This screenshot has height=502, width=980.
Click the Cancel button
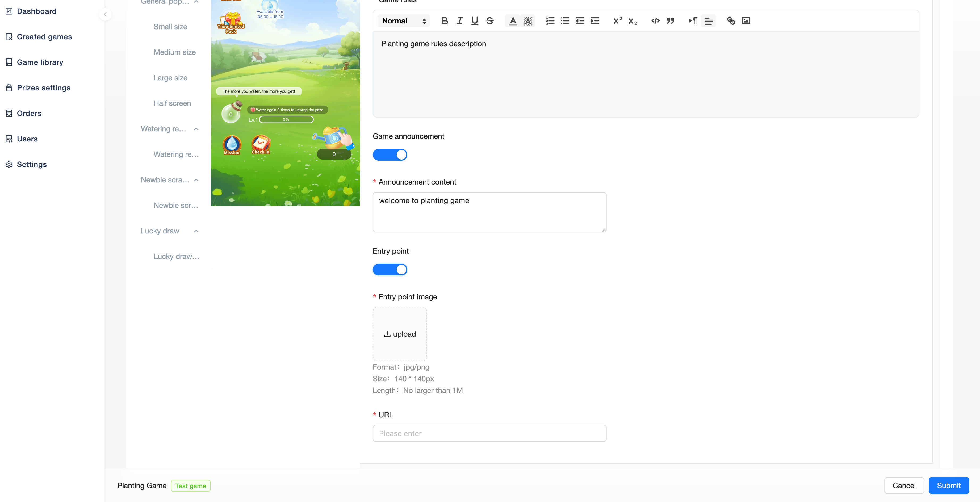click(903, 486)
